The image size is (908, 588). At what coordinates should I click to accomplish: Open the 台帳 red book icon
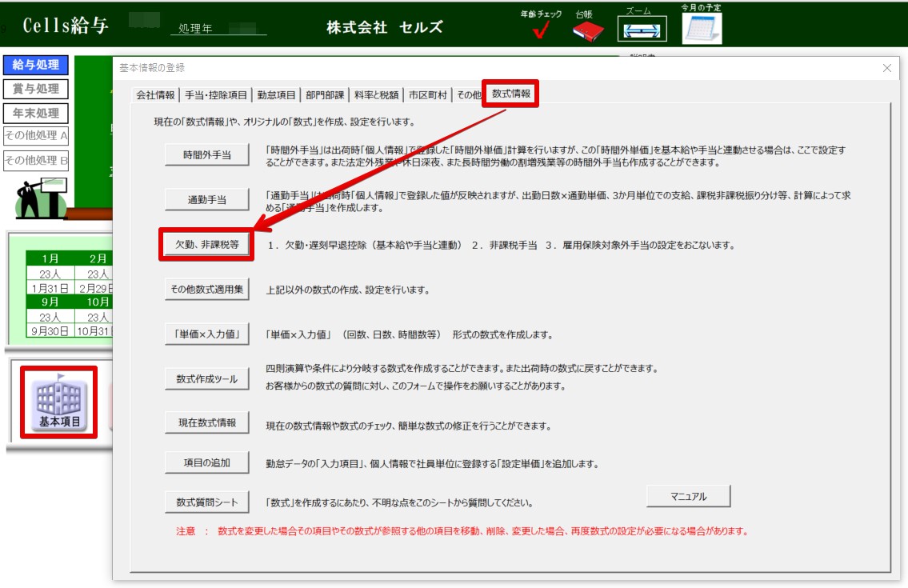click(588, 31)
